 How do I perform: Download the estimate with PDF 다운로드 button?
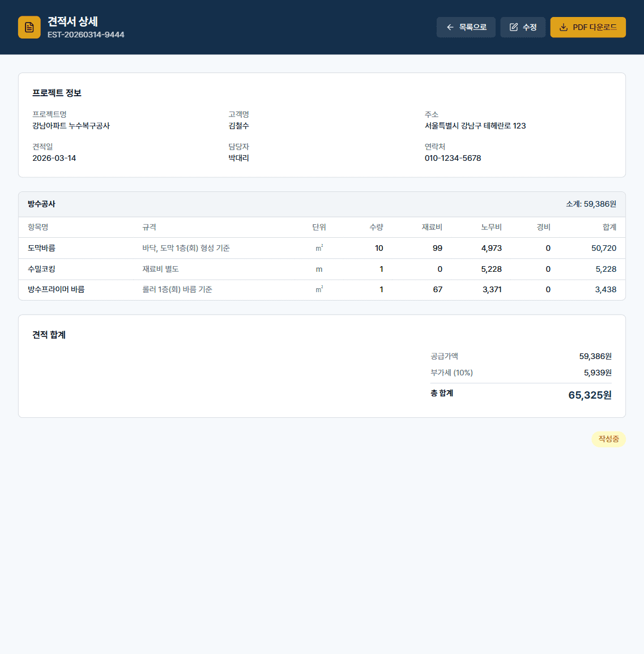click(x=588, y=27)
